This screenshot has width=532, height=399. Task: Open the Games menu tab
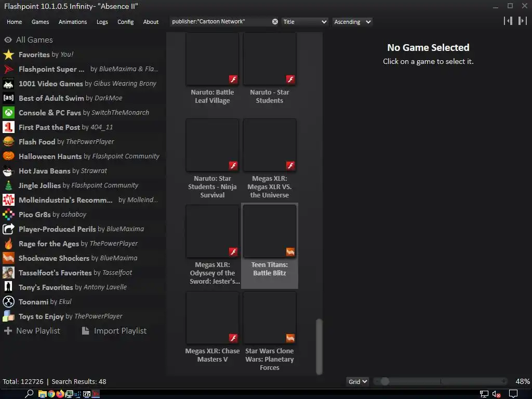pyautogui.click(x=41, y=22)
